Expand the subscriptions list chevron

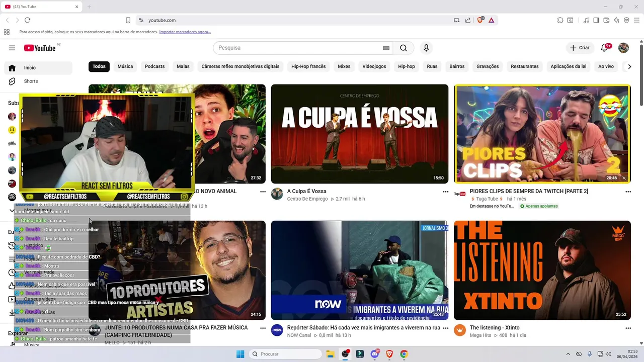(12, 211)
